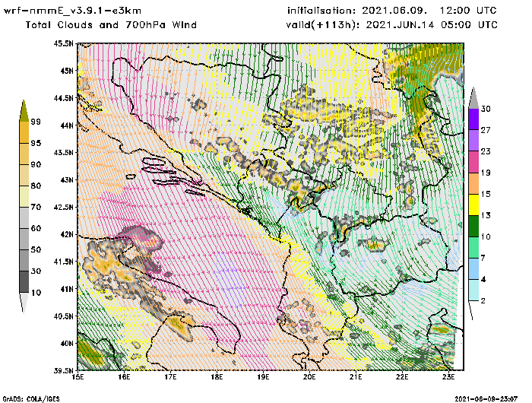
Task: Click the tan swatch between 80 and 90
Action: (24, 175)
